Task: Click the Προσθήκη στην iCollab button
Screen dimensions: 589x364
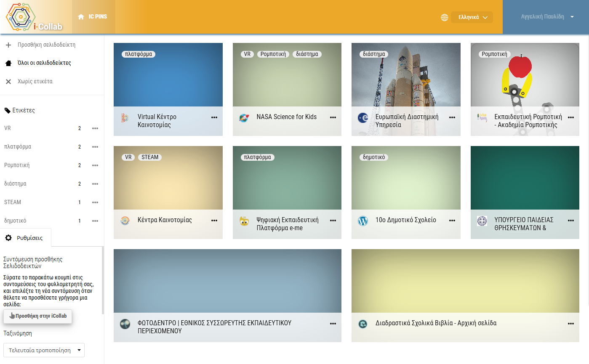Action: pyautogui.click(x=37, y=316)
